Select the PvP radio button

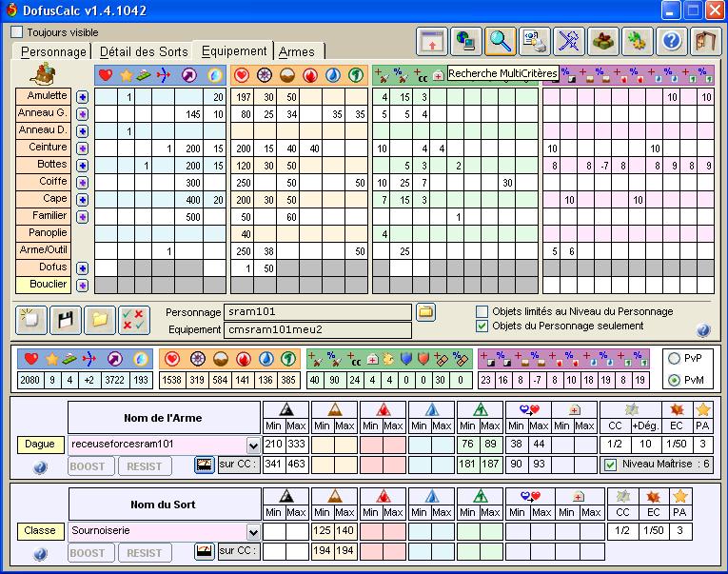coord(675,359)
